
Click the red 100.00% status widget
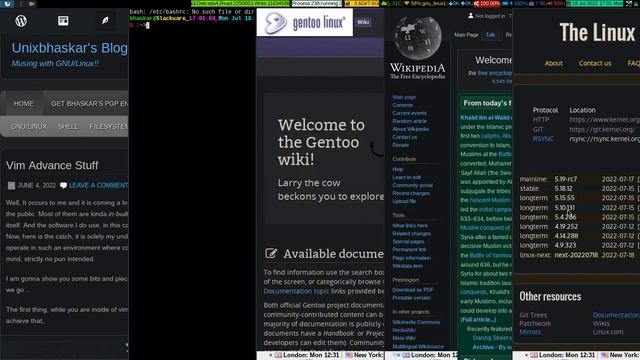[487, 4]
